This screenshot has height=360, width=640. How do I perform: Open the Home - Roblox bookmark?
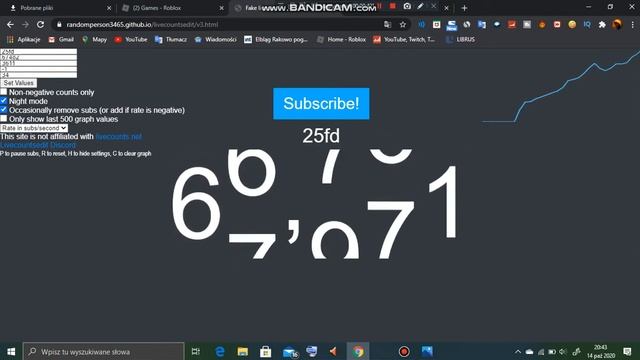341,40
